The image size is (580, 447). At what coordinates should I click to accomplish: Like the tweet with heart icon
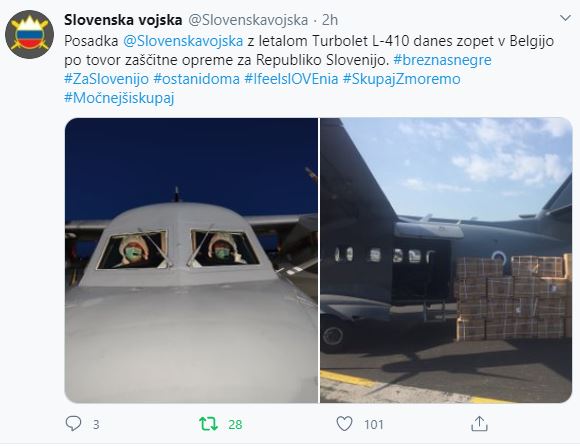344,424
